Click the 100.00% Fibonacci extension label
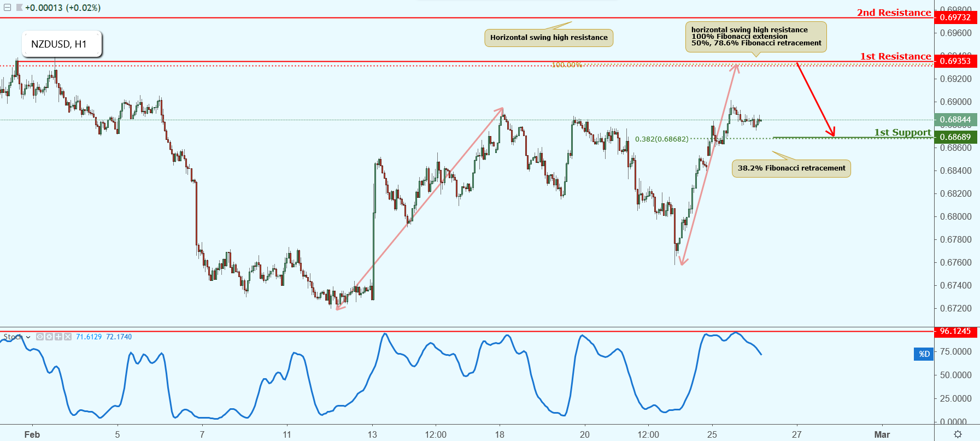The image size is (980, 441). tap(567, 65)
